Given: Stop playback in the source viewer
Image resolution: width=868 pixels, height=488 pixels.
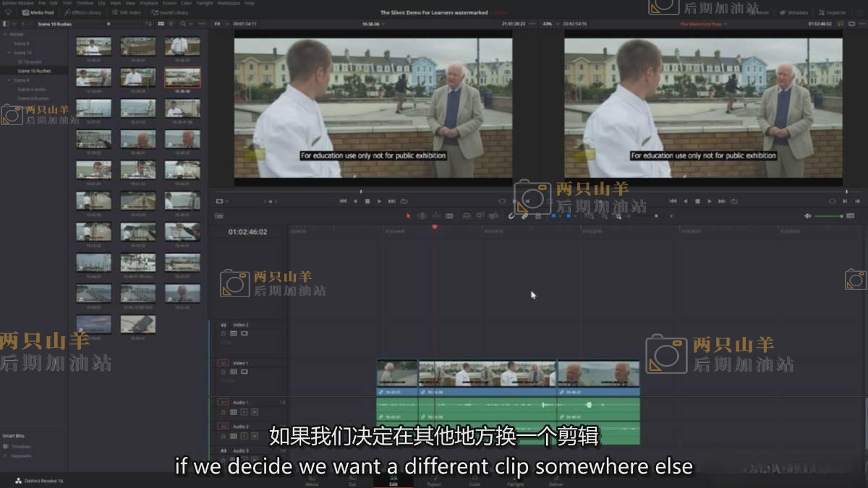Looking at the screenshot, I should pyautogui.click(x=367, y=201).
